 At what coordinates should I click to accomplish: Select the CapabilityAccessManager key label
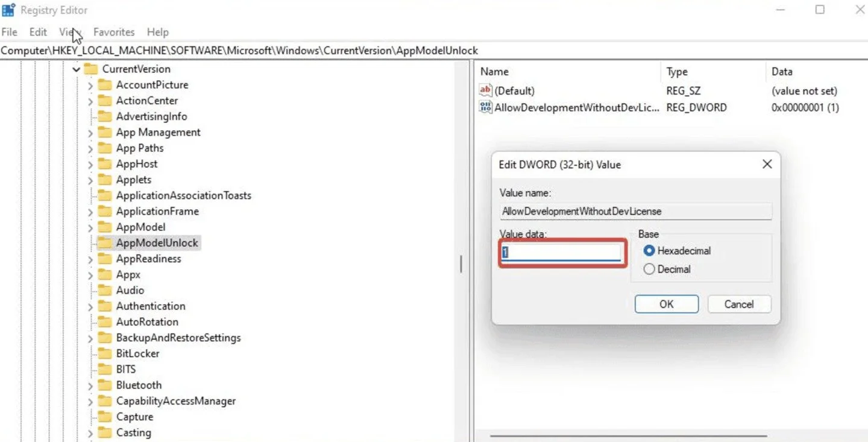(176, 401)
